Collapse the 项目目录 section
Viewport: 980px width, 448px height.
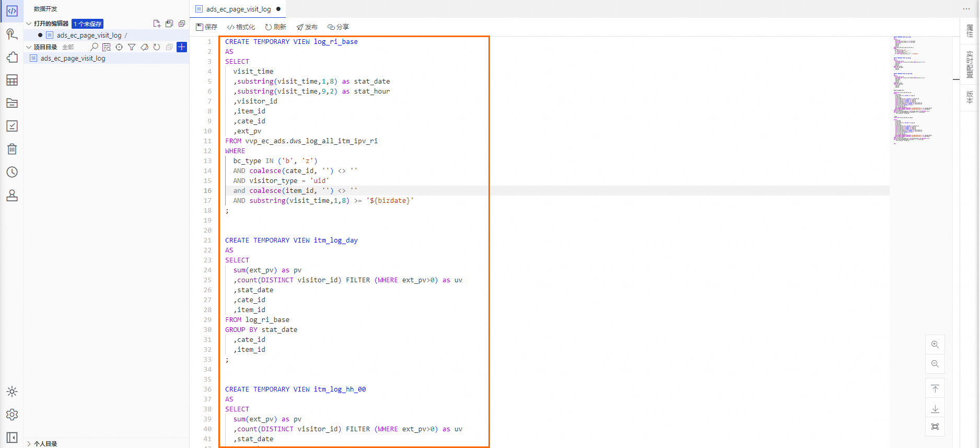point(29,47)
